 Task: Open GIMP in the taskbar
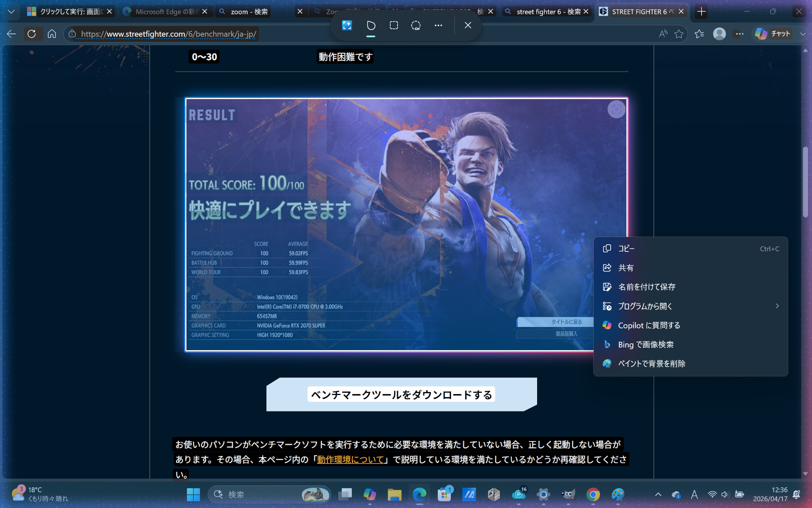tap(568, 494)
